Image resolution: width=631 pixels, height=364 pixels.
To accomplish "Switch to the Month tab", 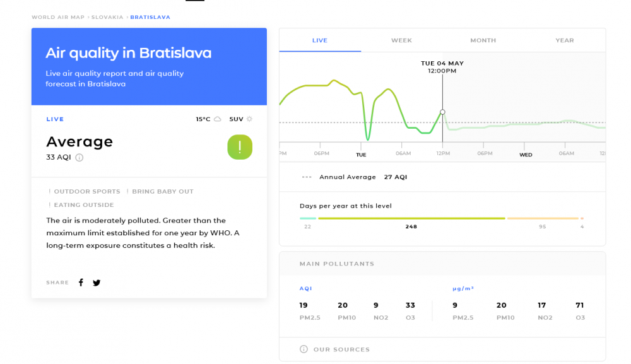I will [483, 40].
